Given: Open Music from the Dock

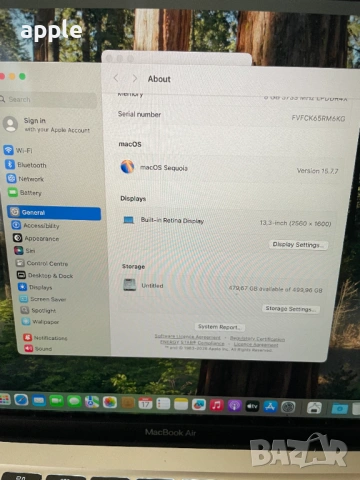Looking at the screenshot, I should [217, 405].
